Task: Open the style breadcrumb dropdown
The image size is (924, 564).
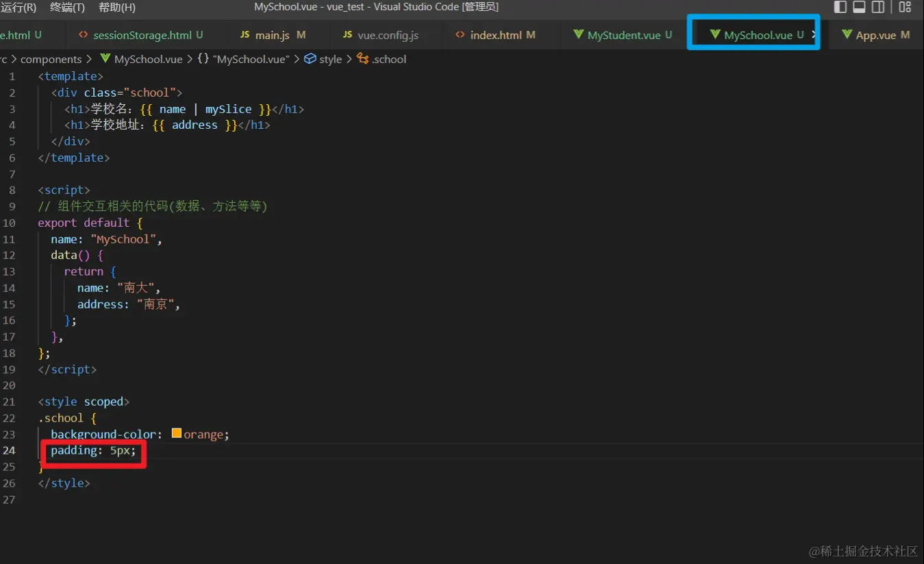Action: [x=330, y=59]
